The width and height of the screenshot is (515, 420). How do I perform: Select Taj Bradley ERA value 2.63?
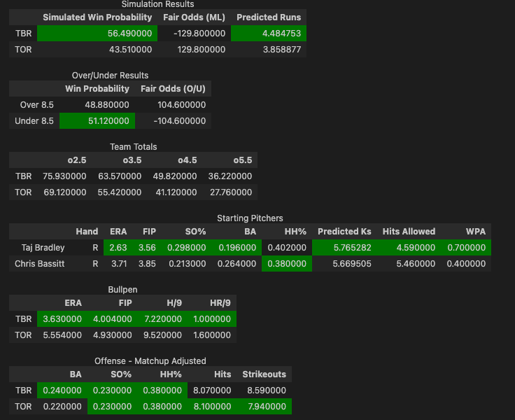pos(118,248)
